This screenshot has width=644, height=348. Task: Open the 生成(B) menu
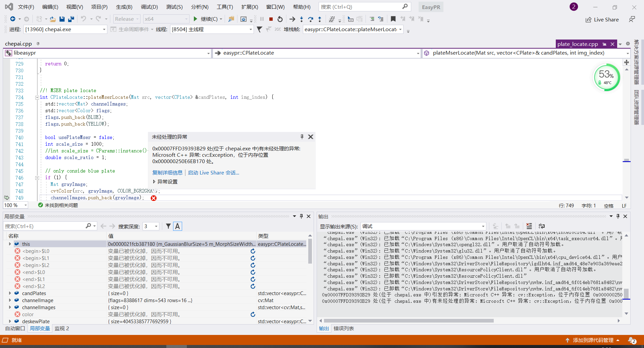[x=124, y=7]
